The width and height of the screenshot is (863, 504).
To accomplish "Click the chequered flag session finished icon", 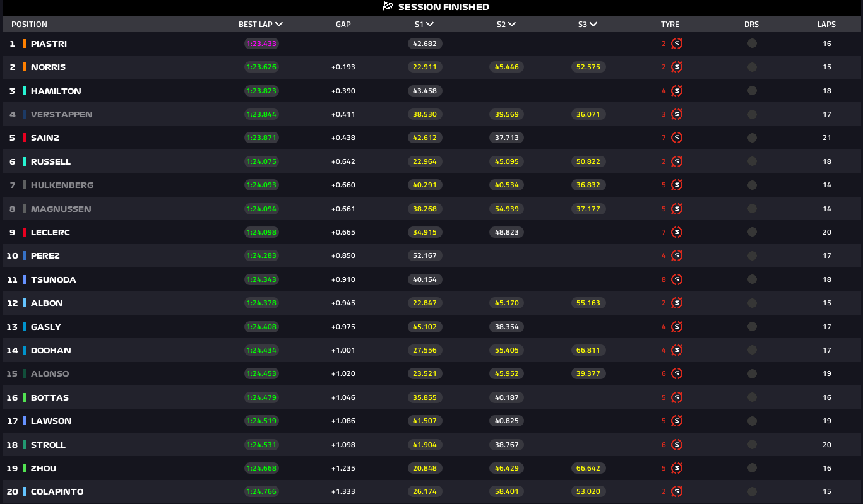I will (388, 7).
